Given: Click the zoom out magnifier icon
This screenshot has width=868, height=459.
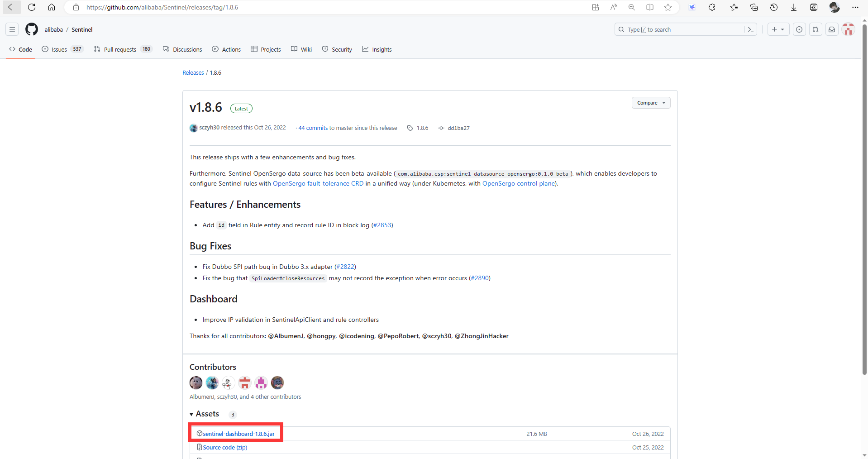Looking at the screenshot, I should click(632, 7).
